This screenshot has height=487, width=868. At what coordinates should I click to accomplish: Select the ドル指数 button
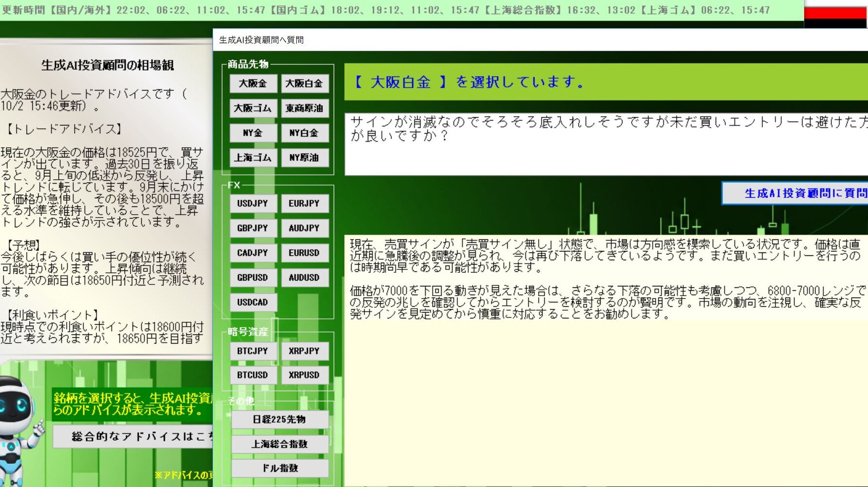(x=280, y=468)
